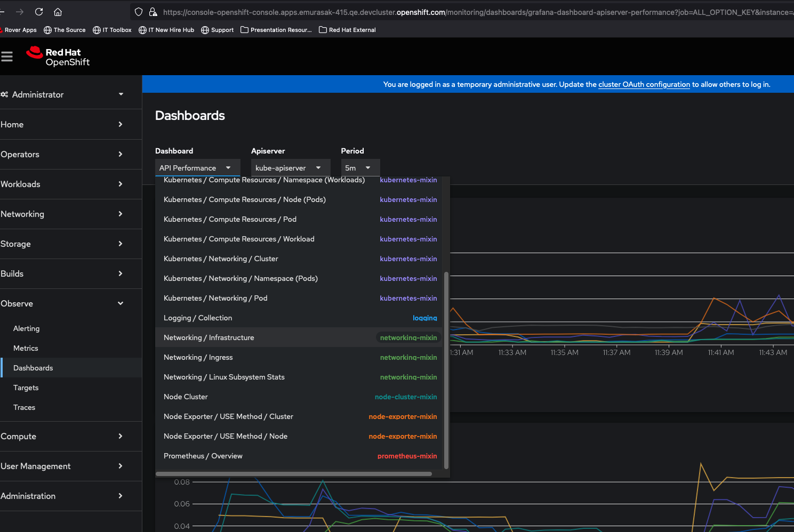
Task: Open the Presentation Resources bookmark folder
Action: point(276,30)
